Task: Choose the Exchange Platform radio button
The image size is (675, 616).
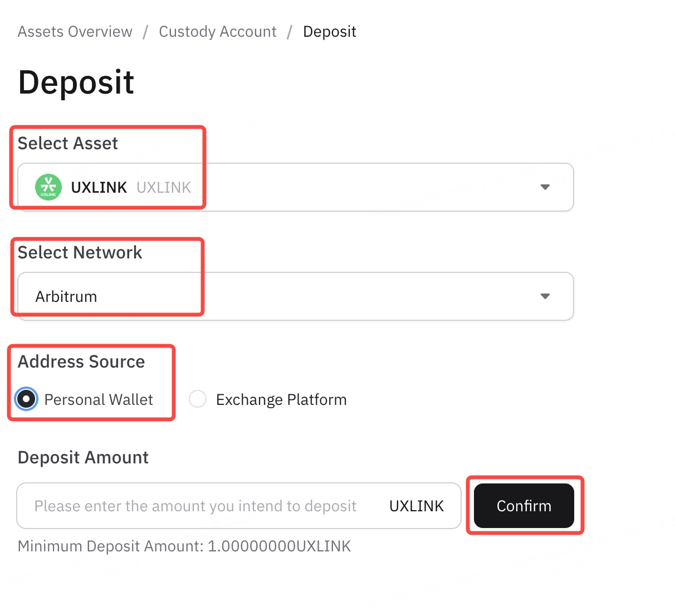Action: (x=198, y=399)
